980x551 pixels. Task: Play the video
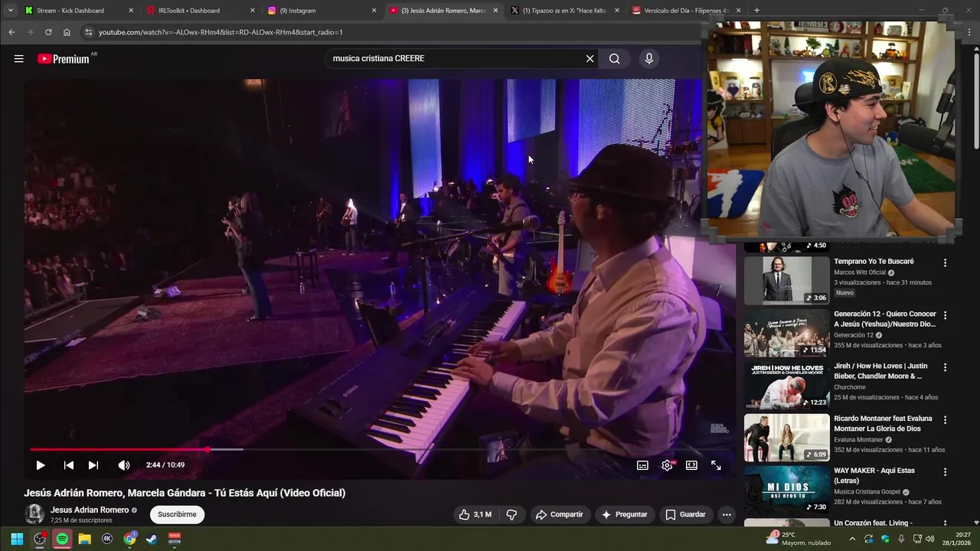coord(41,465)
